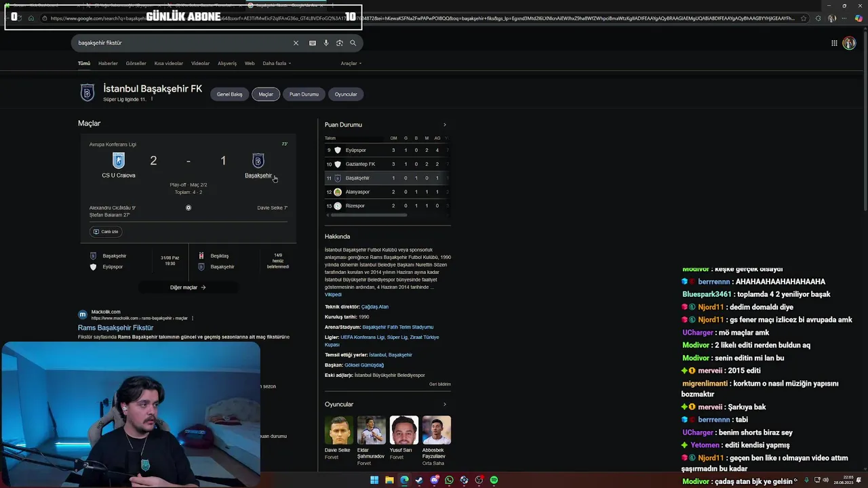Open the Beşiktaş vs Başakşehir 14/9 match

click(242, 261)
